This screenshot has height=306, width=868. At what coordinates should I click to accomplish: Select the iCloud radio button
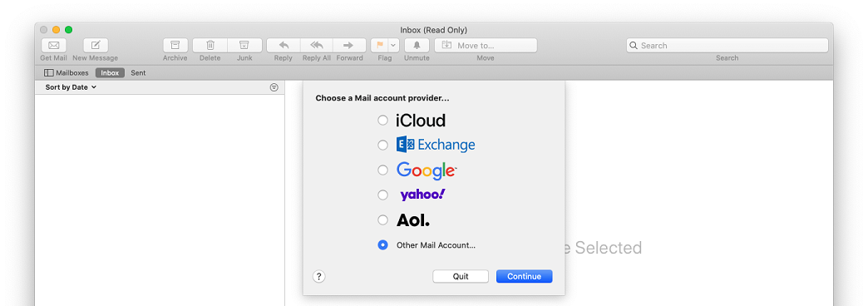coord(382,120)
